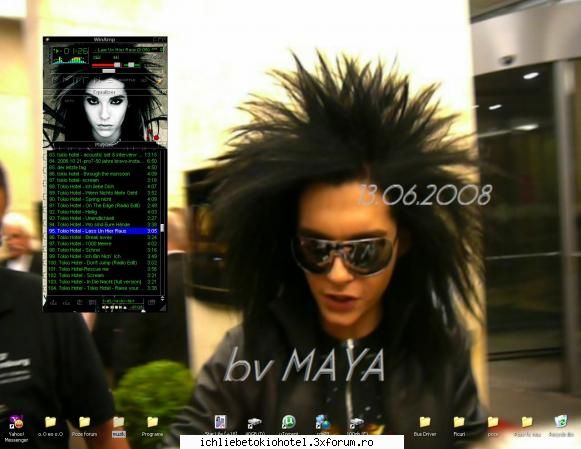This screenshot has height=449, width=581.
Task: Click the select button in playlist footer
Action: point(80,302)
